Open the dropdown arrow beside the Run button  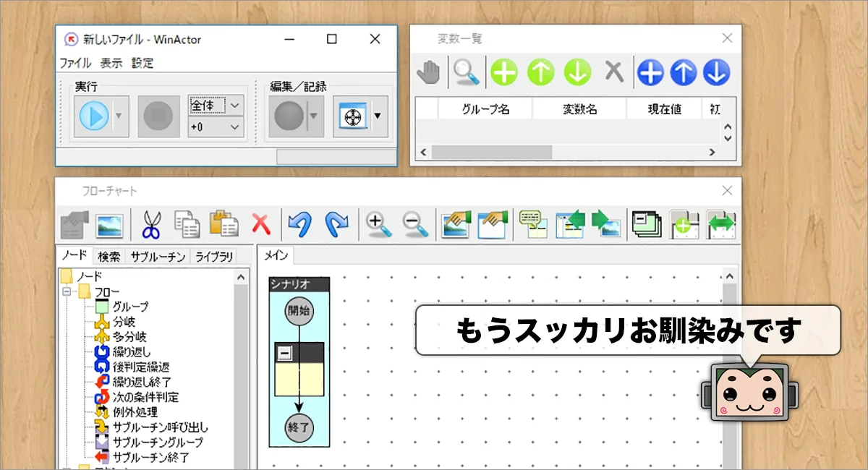click(x=120, y=116)
